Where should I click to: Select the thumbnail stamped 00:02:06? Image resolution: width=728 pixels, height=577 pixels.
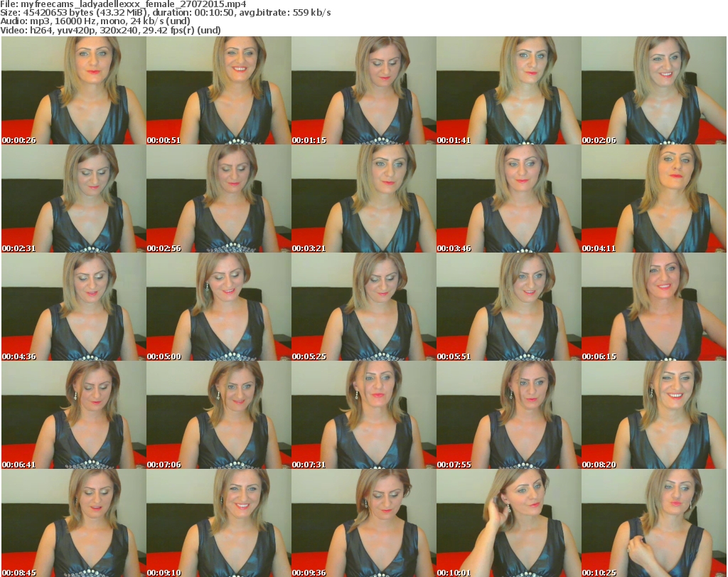pyautogui.click(x=654, y=90)
